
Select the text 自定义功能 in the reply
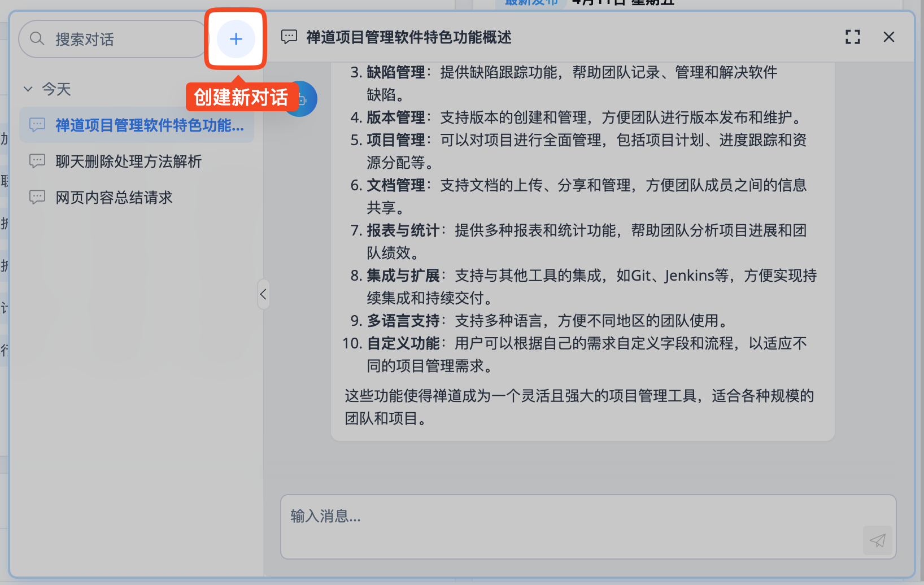click(403, 343)
